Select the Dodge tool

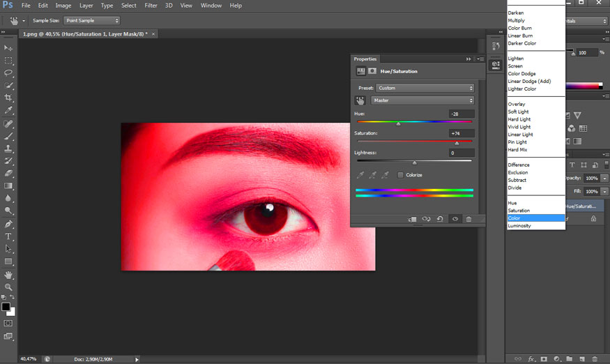point(8,211)
